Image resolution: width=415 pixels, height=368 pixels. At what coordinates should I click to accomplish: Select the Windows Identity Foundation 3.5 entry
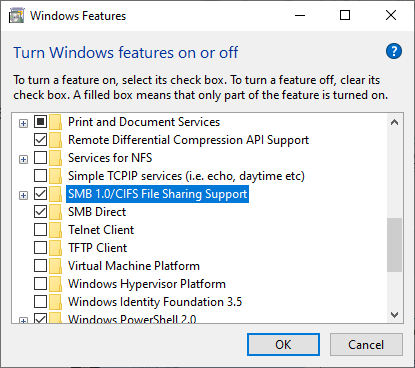point(155,302)
